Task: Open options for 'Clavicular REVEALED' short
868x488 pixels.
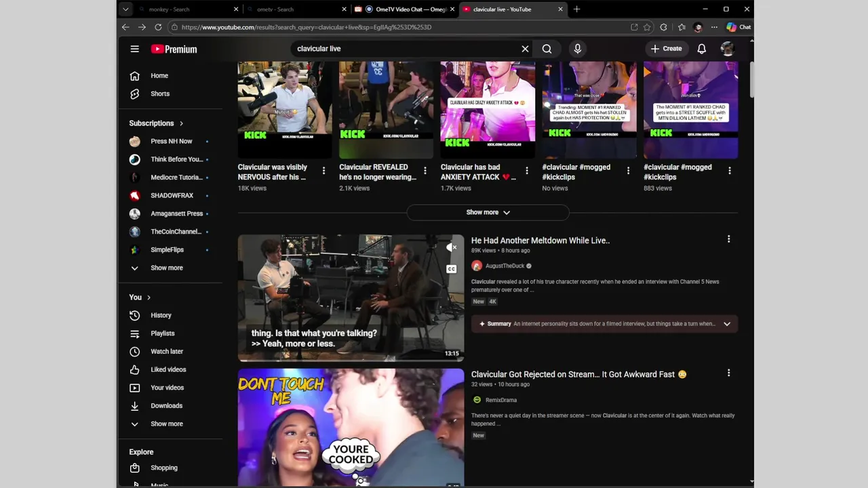Action: coord(425,171)
